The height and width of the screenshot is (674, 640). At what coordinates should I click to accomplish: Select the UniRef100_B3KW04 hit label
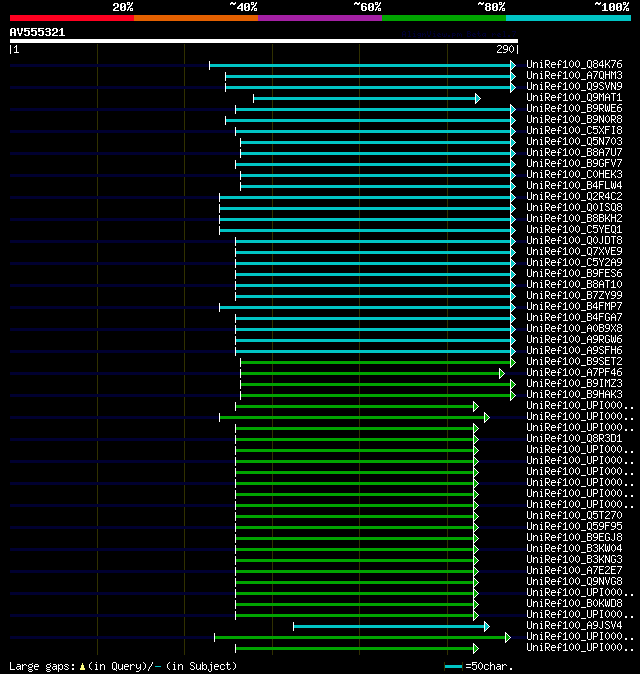tap(574, 548)
